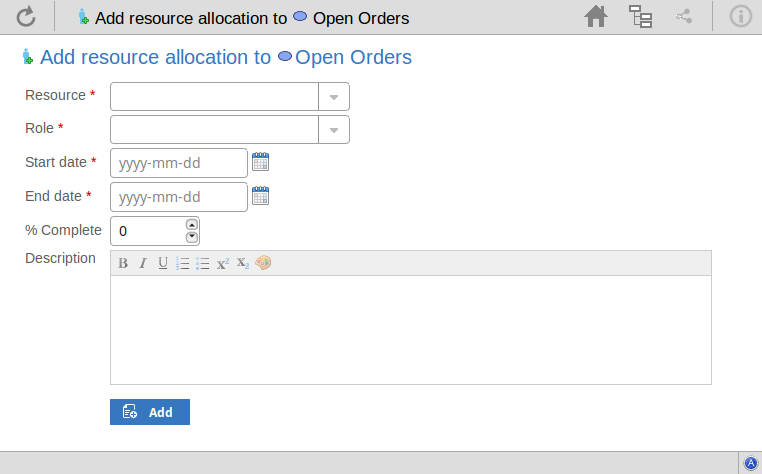The width and height of the screenshot is (762, 474).
Task: Go to the home page icon
Action: point(596,16)
